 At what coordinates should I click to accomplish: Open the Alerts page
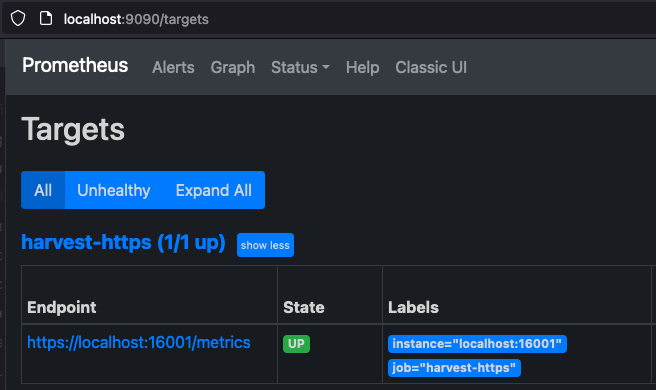pos(173,67)
